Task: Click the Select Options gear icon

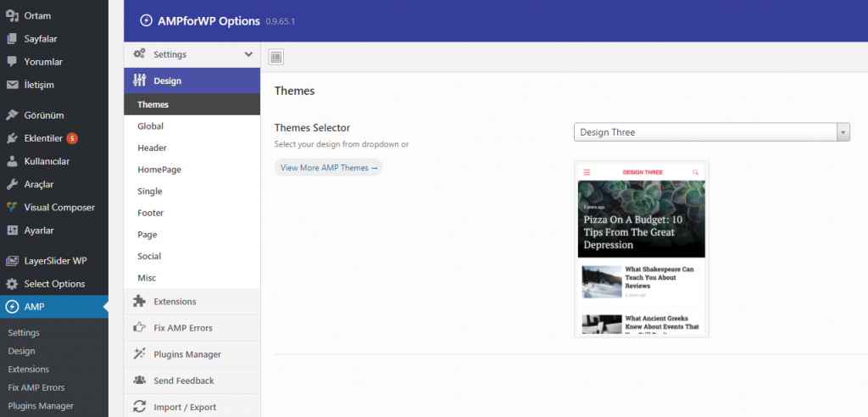Action: (12, 284)
